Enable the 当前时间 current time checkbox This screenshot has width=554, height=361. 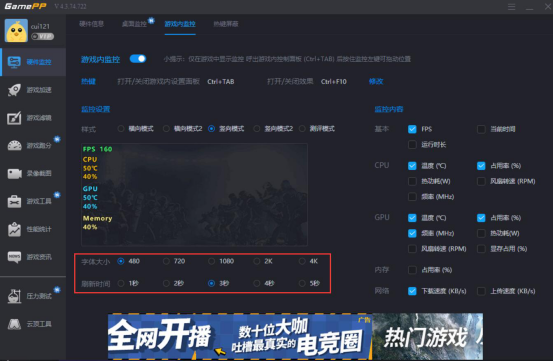point(481,129)
